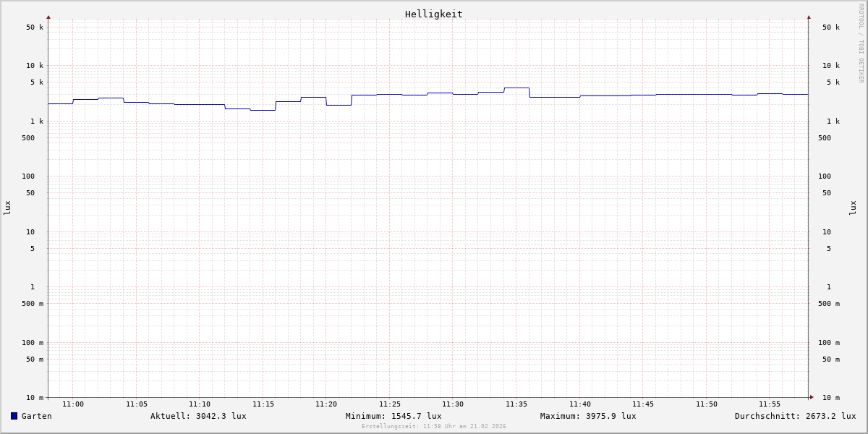Image resolution: width=868 pixels, height=434 pixels.
Task: Click the right axis 10 m label
Action: tap(830, 398)
